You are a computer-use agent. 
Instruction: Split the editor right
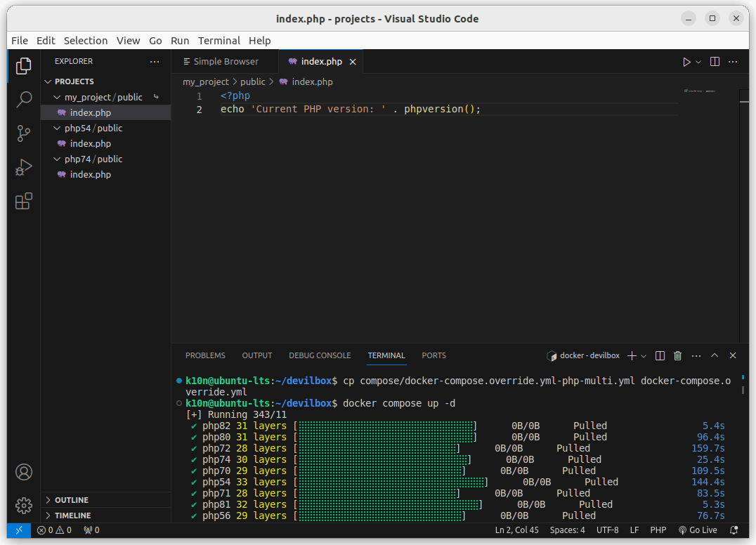(715, 62)
